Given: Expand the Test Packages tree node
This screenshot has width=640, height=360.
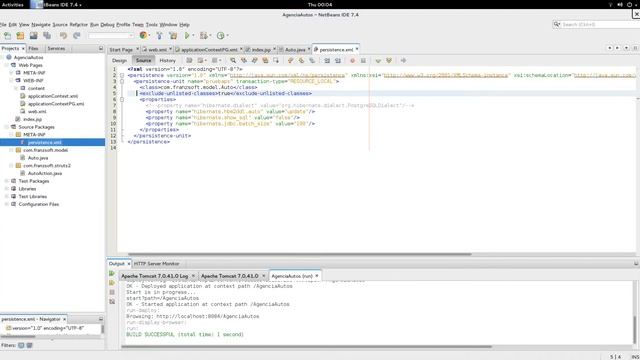Looking at the screenshot, I should 7,181.
